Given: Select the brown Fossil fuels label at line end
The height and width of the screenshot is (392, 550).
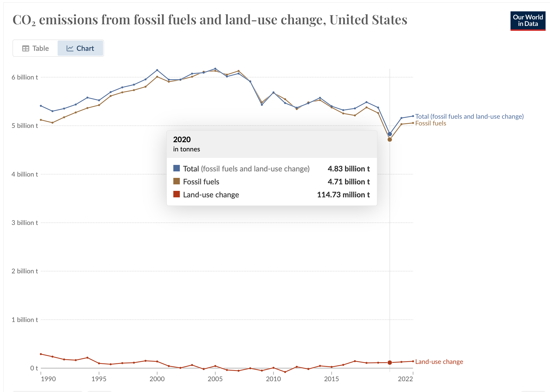Looking at the screenshot, I should (430, 123).
